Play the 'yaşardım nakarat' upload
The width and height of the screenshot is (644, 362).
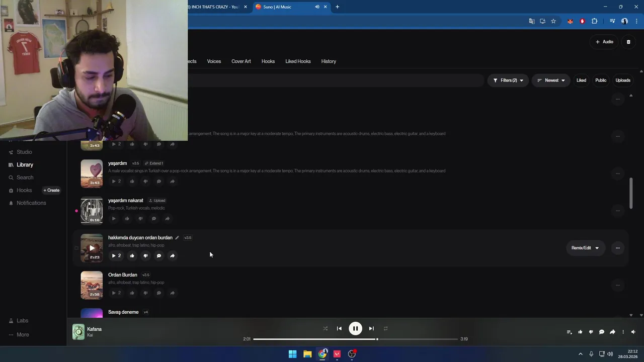tap(114, 219)
